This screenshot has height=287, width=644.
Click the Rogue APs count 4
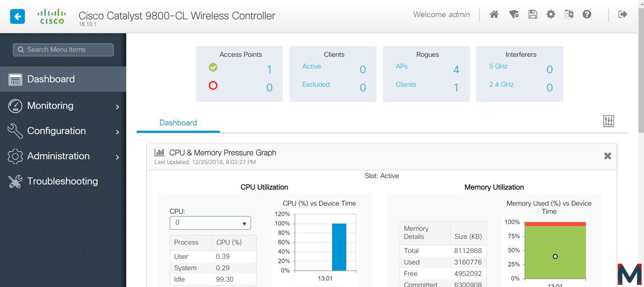[456, 70]
